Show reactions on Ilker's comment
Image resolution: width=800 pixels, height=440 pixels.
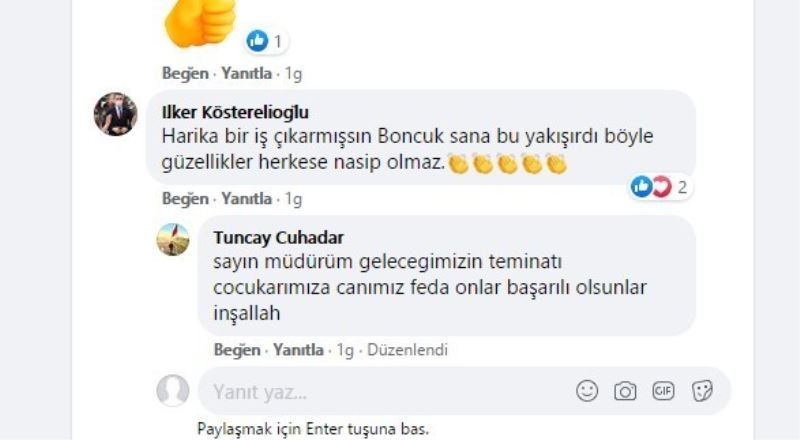coord(659,186)
